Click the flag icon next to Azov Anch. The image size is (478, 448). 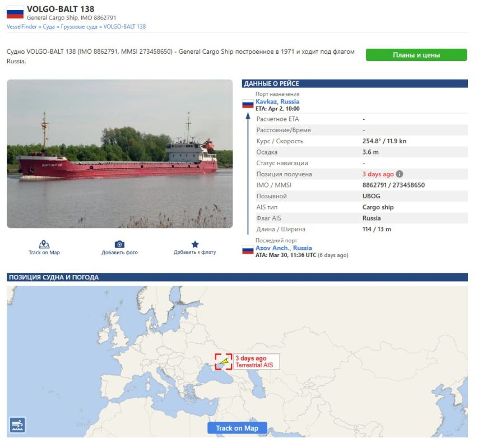[x=248, y=250]
